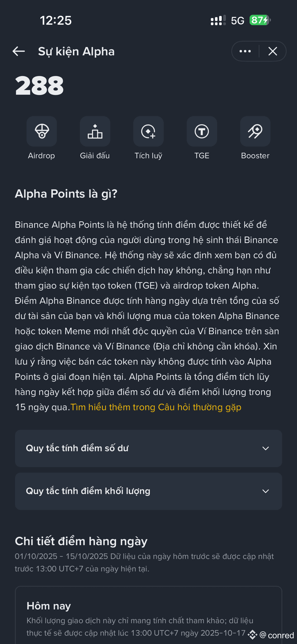Open the TGE token icon
This screenshot has width=297, height=644.
[x=202, y=131]
